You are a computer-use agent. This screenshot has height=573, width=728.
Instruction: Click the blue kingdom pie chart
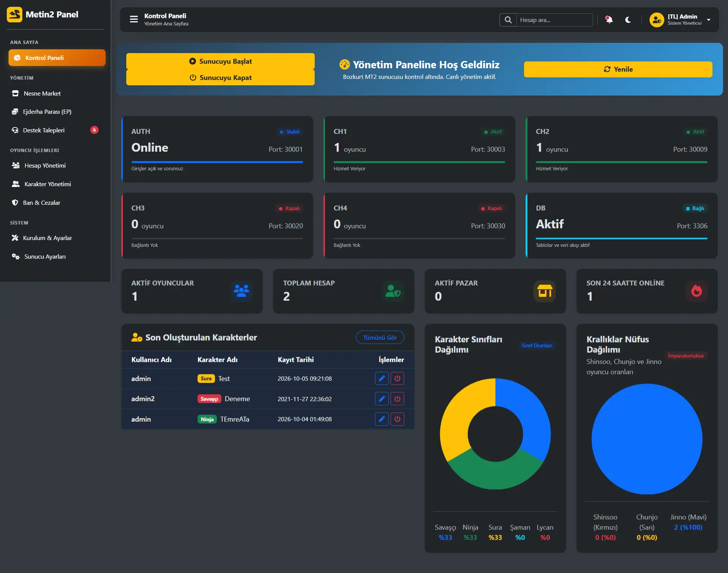coord(647,439)
